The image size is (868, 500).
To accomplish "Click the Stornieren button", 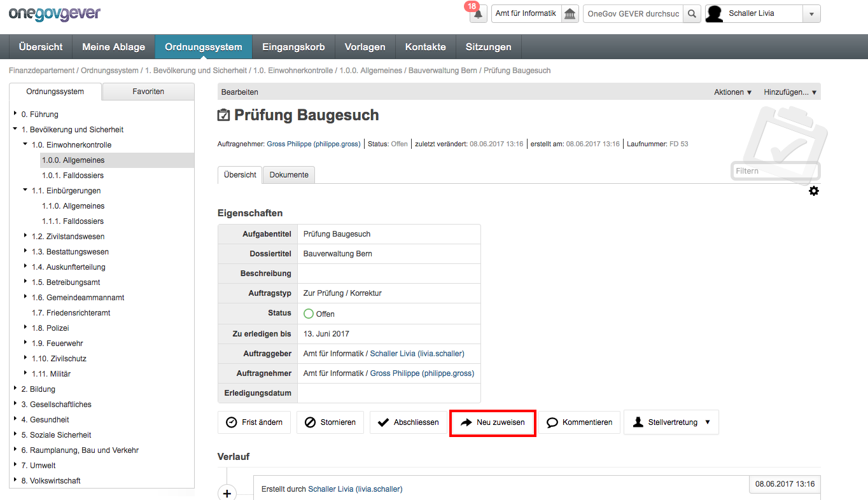I will coord(330,422).
